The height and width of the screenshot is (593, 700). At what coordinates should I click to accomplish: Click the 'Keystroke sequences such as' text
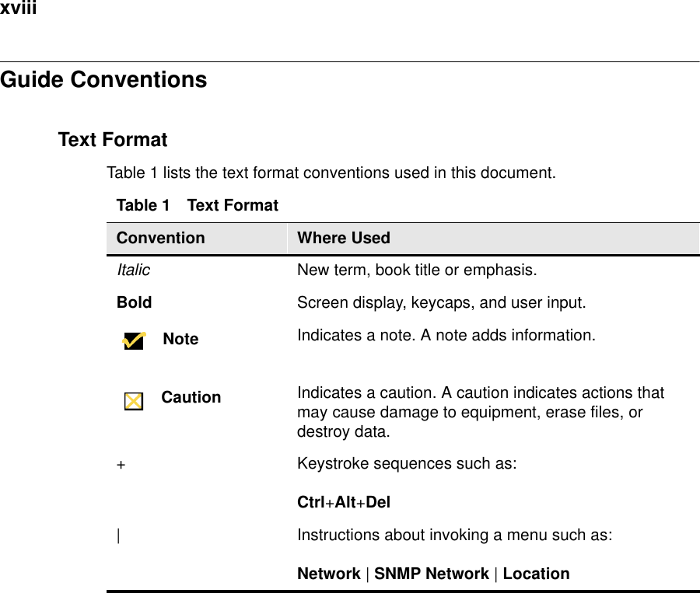(x=406, y=464)
